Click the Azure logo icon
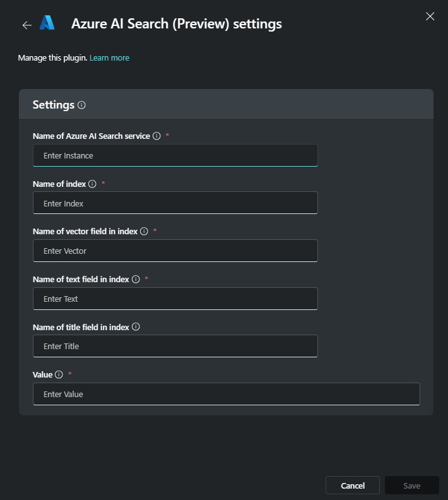448x500 pixels. [47, 23]
